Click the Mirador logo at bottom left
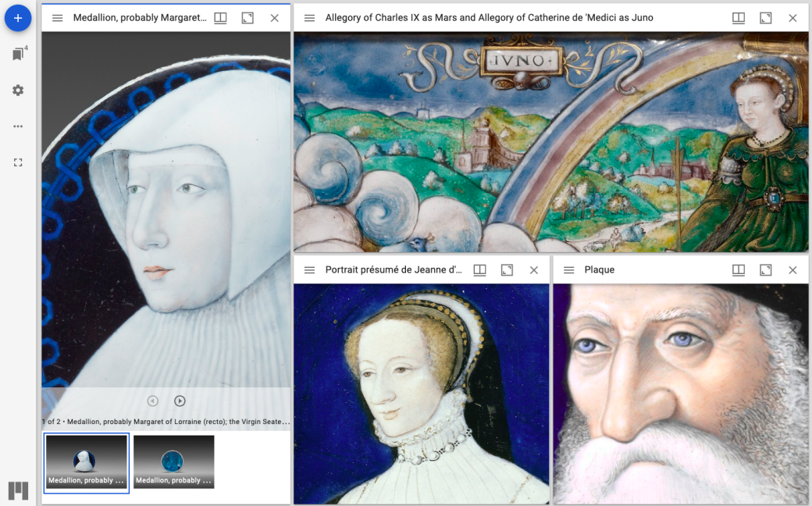 (x=18, y=490)
